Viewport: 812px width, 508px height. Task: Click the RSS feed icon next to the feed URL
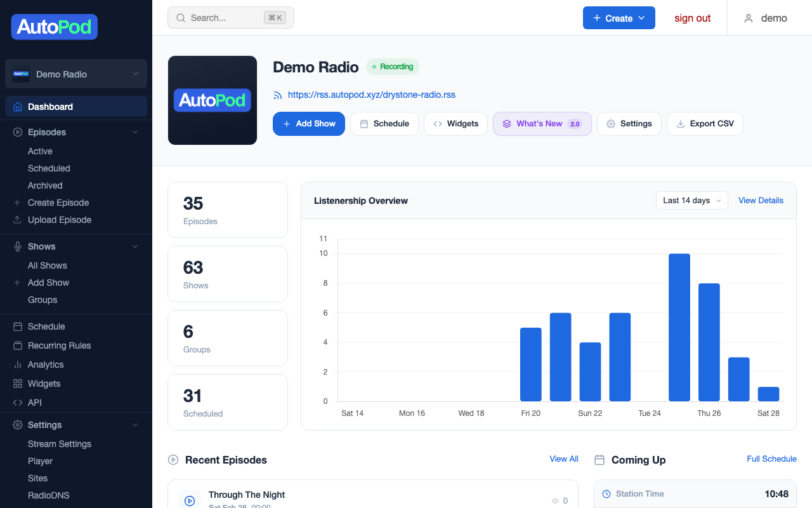coord(277,95)
